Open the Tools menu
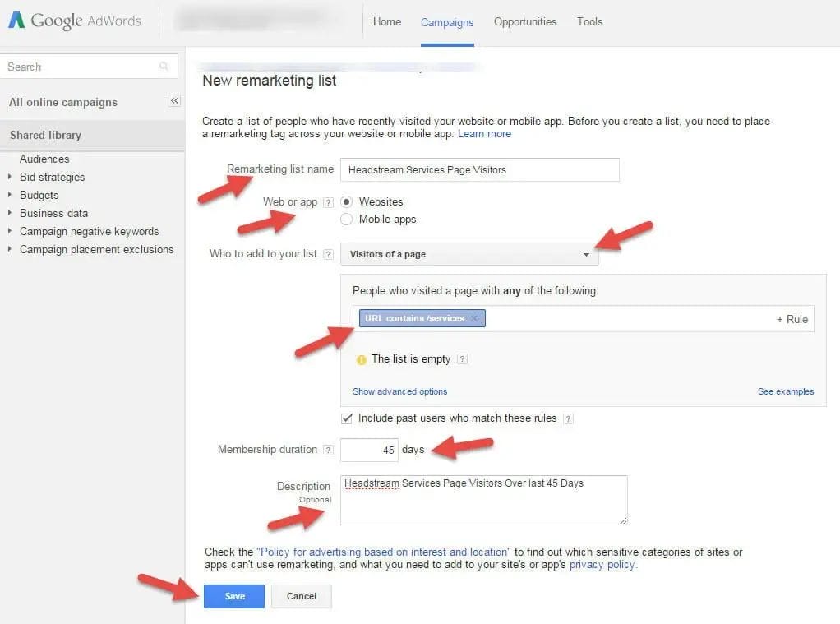The width and height of the screenshot is (840, 624). pyautogui.click(x=589, y=22)
